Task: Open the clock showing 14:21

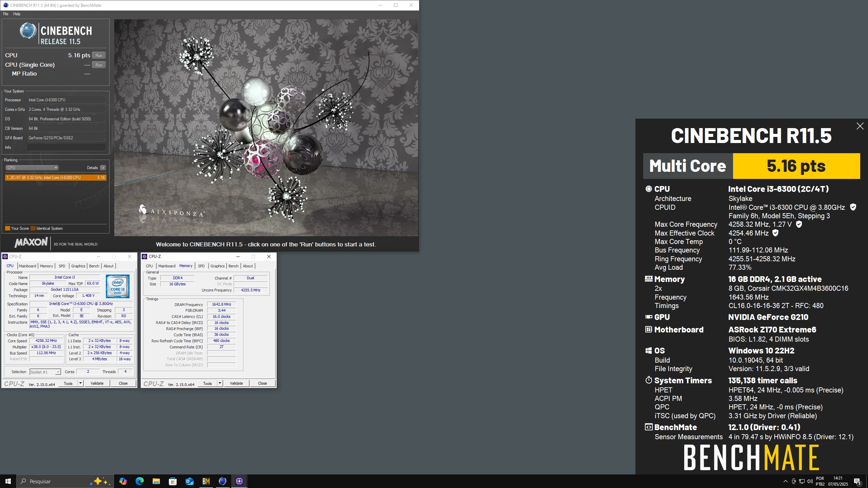Action: tap(838, 481)
